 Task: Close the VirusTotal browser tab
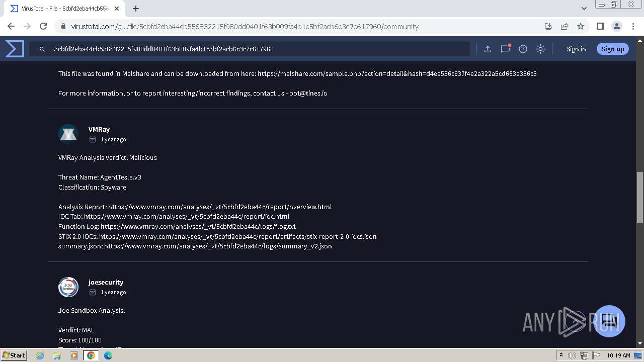tap(117, 9)
